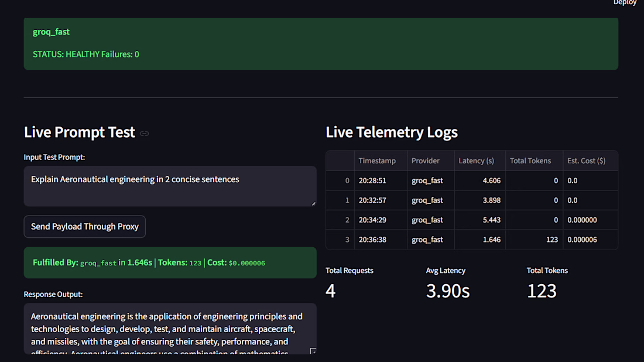644x362 pixels.
Task: Click Send Payload Through Proxy button
Action: [85, 227]
